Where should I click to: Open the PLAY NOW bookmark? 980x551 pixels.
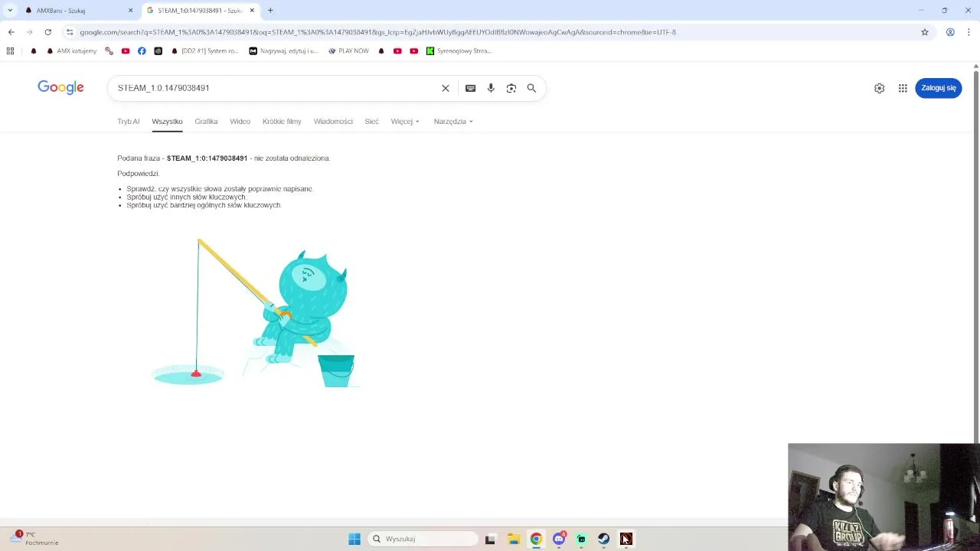348,51
